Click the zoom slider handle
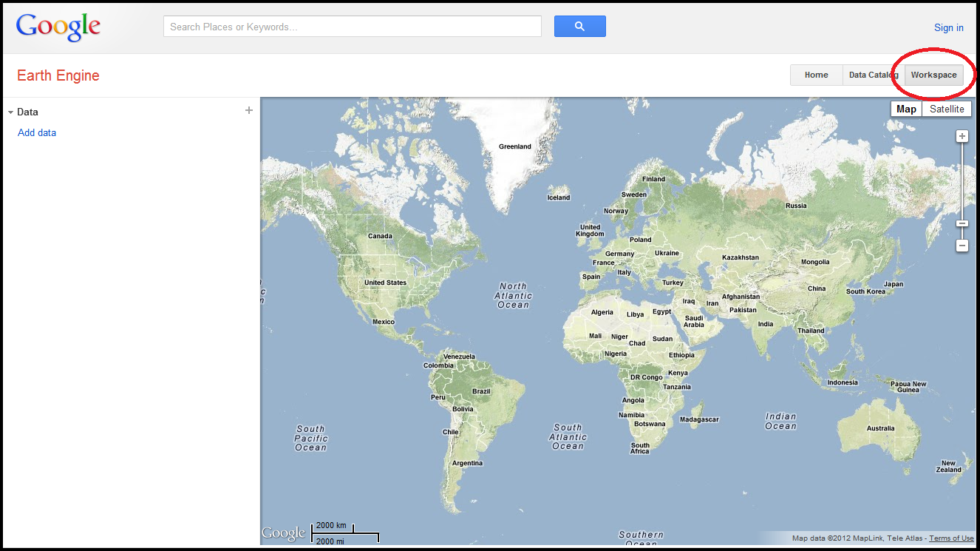The width and height of the screenshot is (980, 551). point(962,223)
